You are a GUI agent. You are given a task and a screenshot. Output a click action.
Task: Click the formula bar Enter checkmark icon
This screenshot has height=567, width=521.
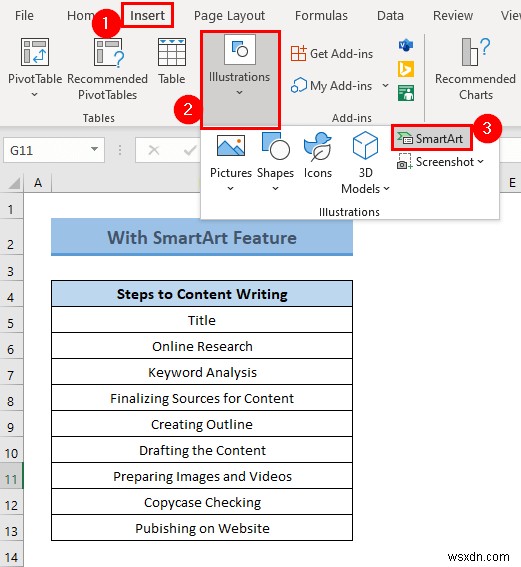click(x=190, y=150)
